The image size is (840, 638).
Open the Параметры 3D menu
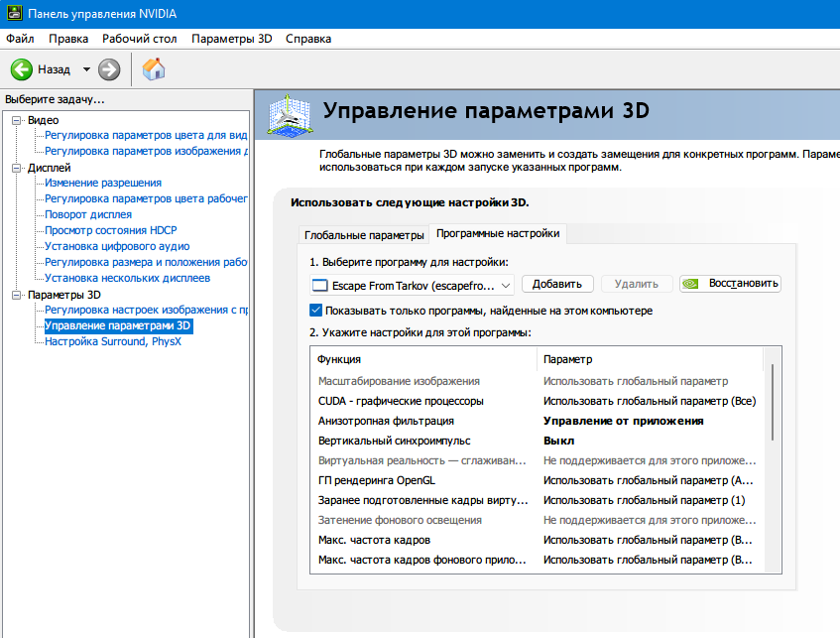pyautogui.click(x=232, y=39)
